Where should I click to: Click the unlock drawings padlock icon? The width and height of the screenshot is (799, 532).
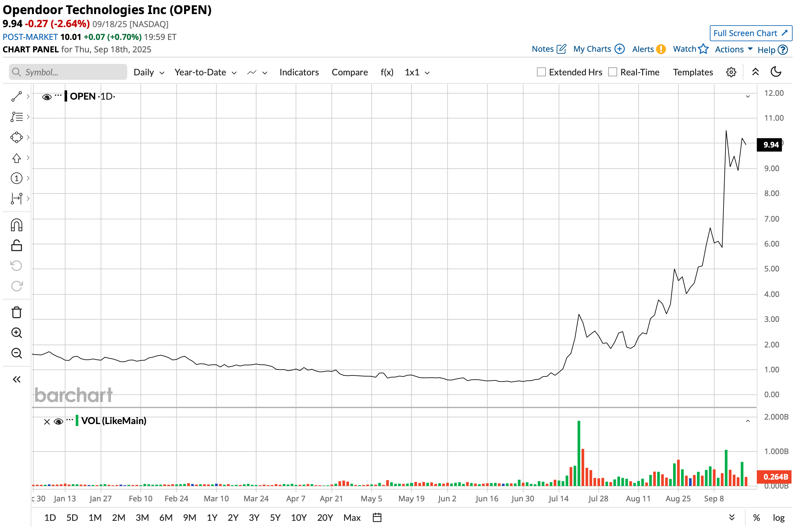click(x=16, y=246)
